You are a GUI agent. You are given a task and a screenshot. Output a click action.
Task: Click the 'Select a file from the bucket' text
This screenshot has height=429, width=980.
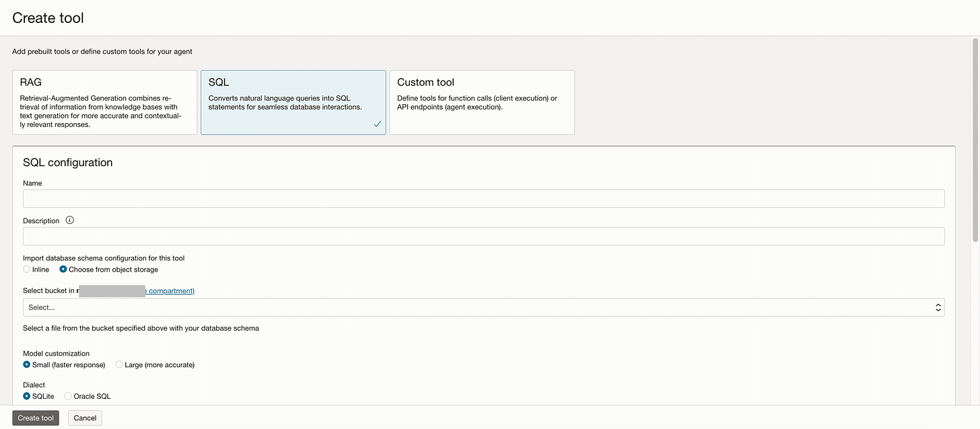141,328
